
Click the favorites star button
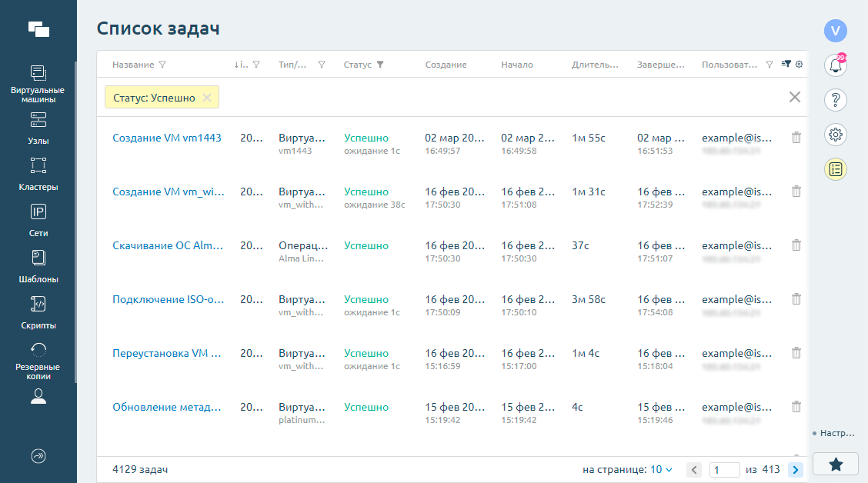pyautogui.click(x=835, y=464)
